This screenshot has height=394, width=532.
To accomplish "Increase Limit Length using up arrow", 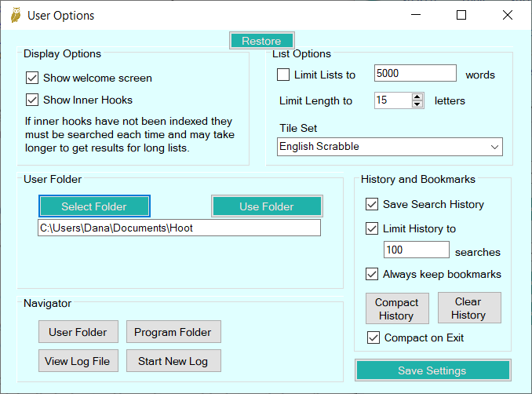I will pos(417,97).
